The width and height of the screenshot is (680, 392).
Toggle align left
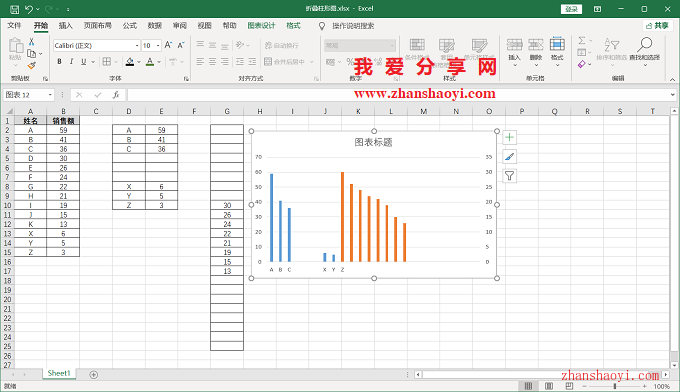[x=200, y=62]
